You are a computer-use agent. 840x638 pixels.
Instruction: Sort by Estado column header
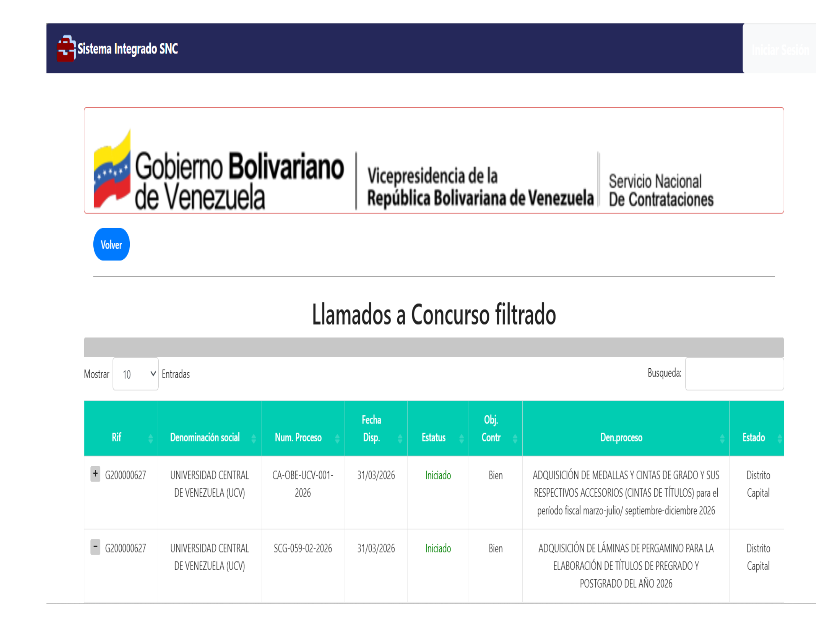(x=754, y=438)
